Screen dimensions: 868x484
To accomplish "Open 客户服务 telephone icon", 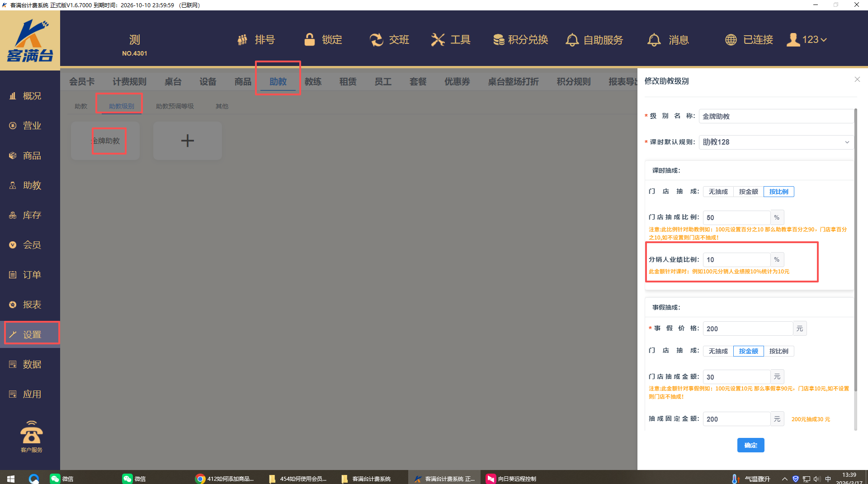I will (x=31, y=434).
